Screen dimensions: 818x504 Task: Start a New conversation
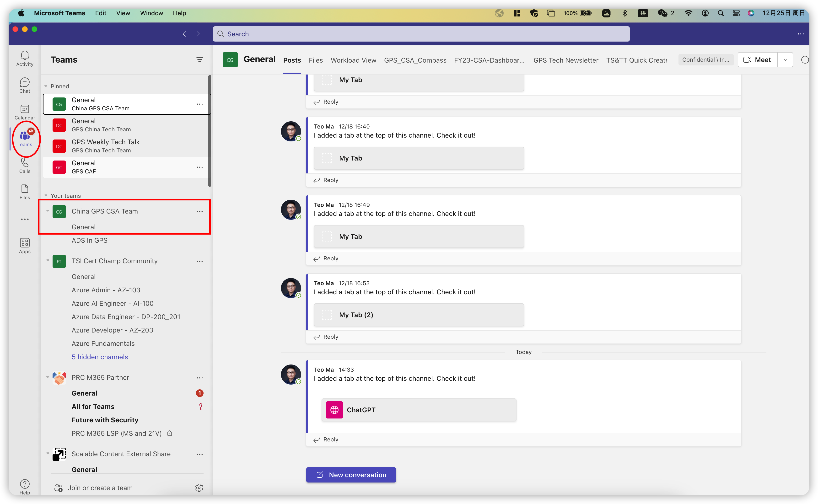click(x=351, y=475)
